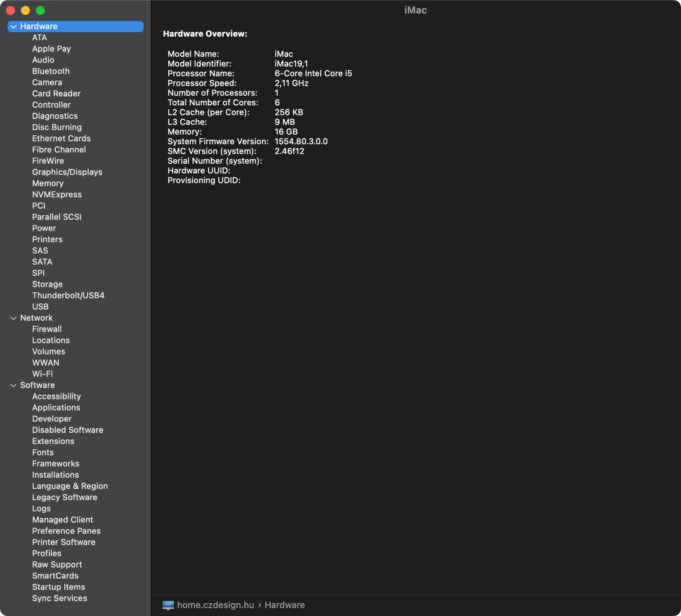Open Graphics/Displays entry
681x616 pixels.
click(x=67, y=172)
